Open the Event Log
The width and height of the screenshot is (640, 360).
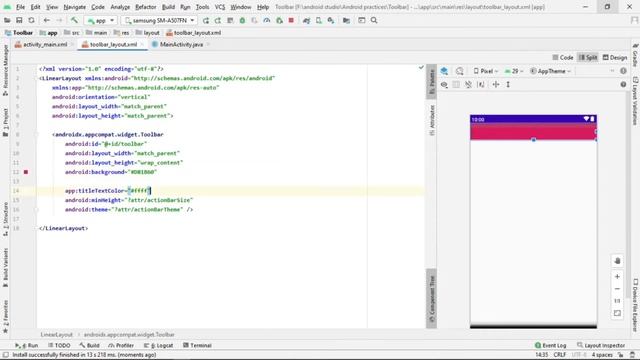(x=550, y=345)
